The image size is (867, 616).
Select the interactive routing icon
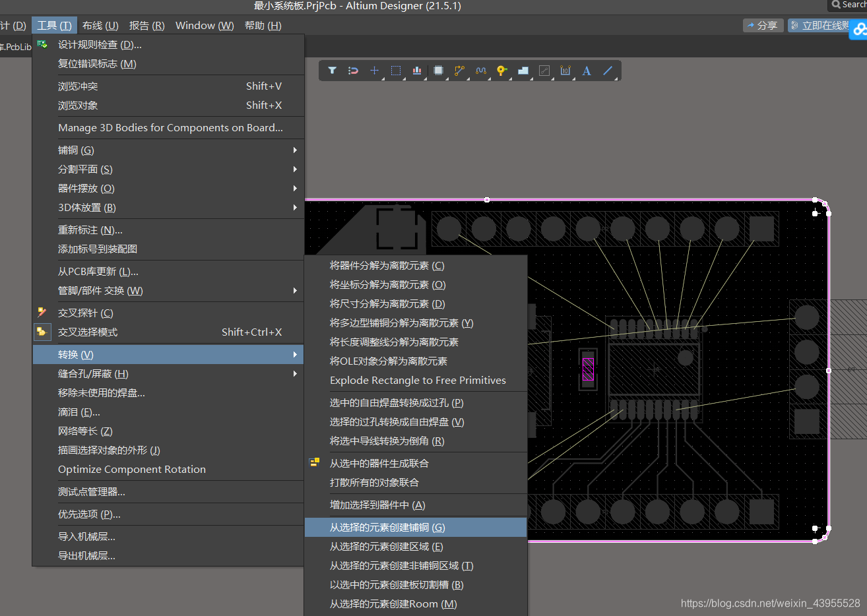click(459, 71)
